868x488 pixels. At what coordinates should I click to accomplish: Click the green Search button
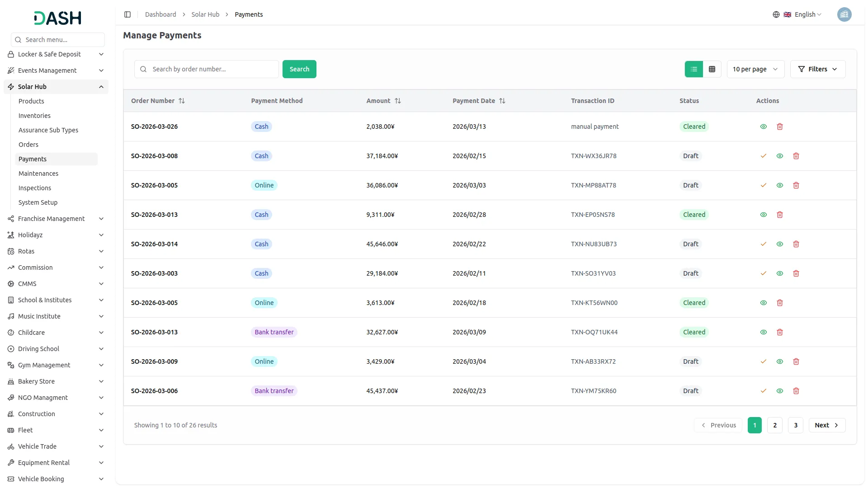(299, 69)
